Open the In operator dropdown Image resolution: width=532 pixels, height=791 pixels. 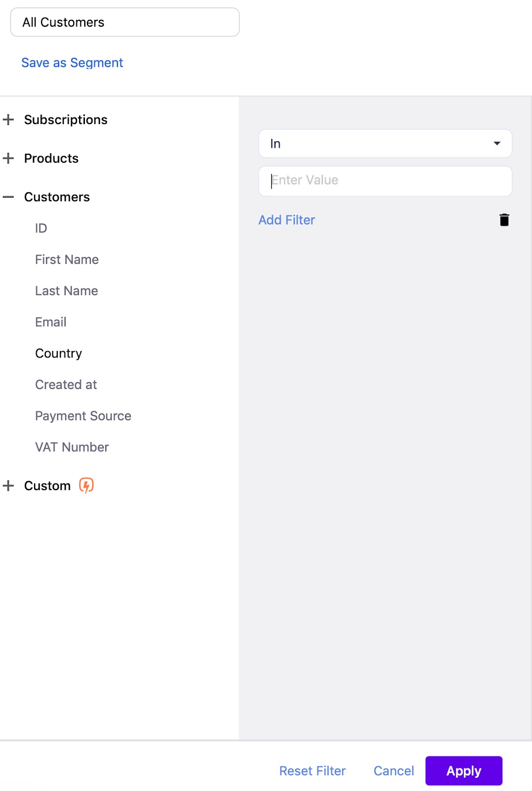(x=385, y=144)
